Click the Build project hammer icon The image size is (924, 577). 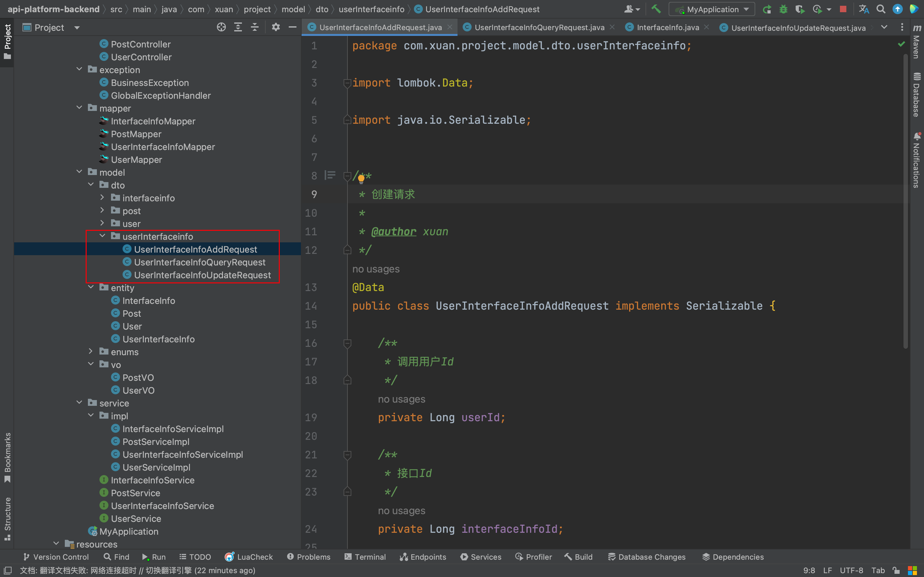point(656,9)
